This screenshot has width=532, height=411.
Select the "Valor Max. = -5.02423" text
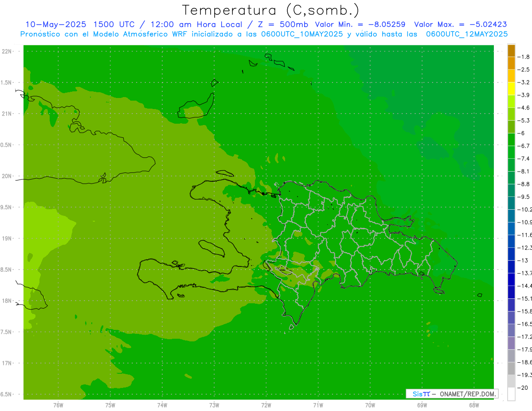click(x=461, y=24)
